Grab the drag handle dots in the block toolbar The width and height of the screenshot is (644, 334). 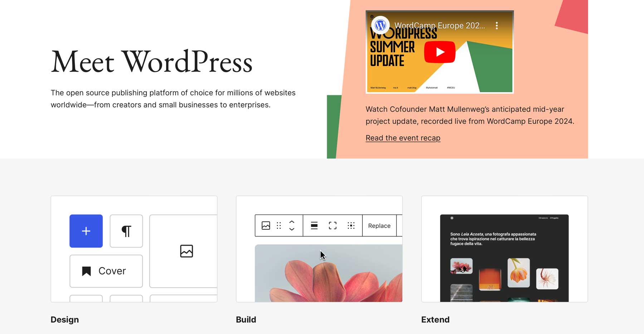278,225
